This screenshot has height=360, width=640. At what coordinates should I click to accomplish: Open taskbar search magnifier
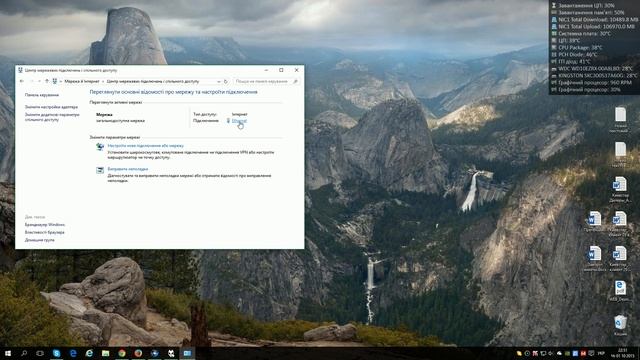[x=24, y=353]
